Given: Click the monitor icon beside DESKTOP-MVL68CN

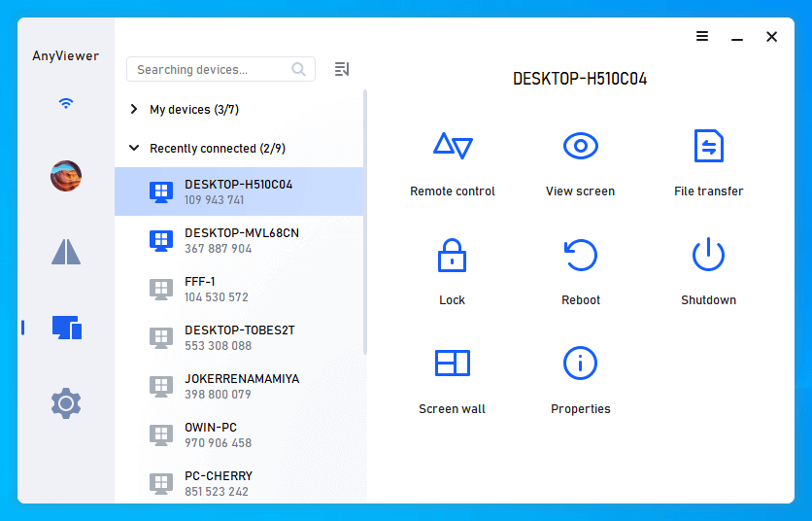Looking at the screenshot, I should coord(161,241).
